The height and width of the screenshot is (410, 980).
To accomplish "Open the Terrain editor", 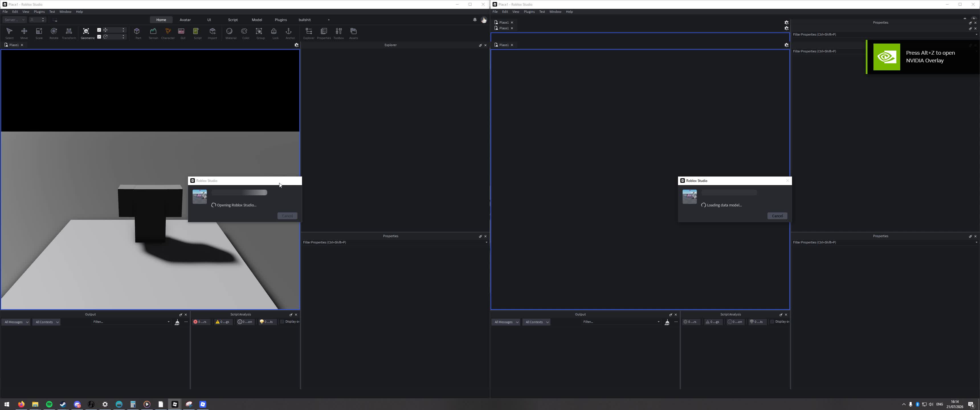I will (x=153, y=33).
